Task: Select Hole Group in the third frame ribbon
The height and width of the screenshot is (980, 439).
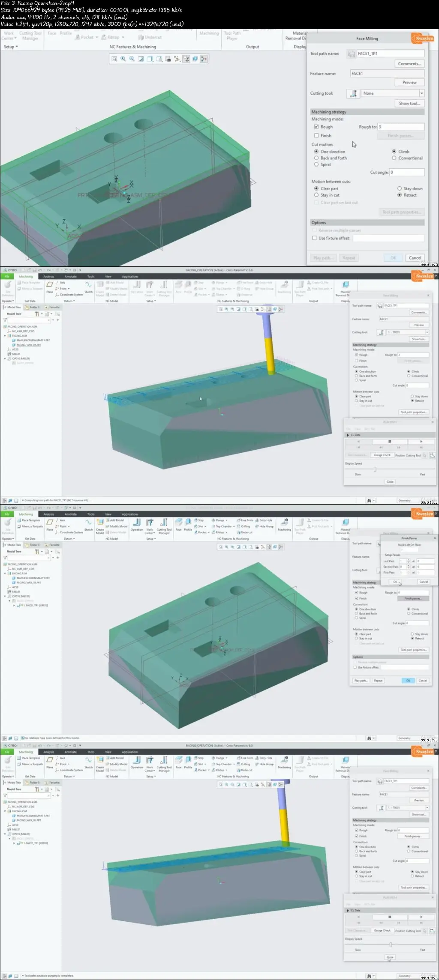Action: click(265, 526)
